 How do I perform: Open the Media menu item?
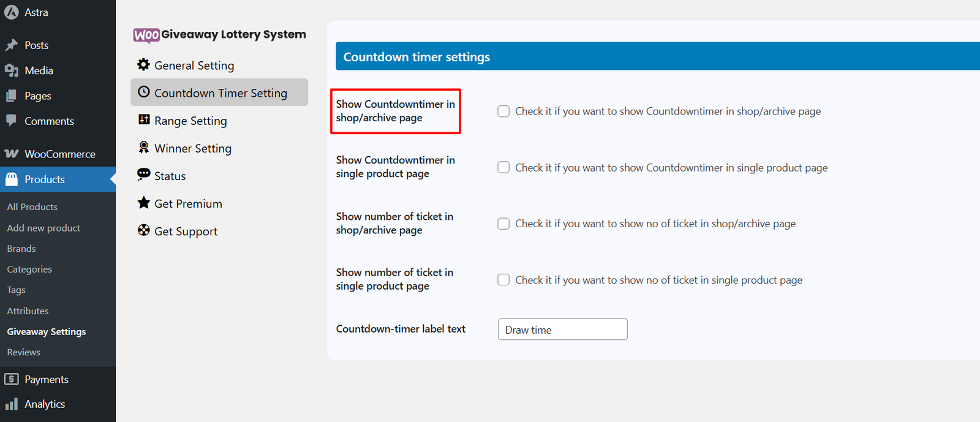pos(39,71)
